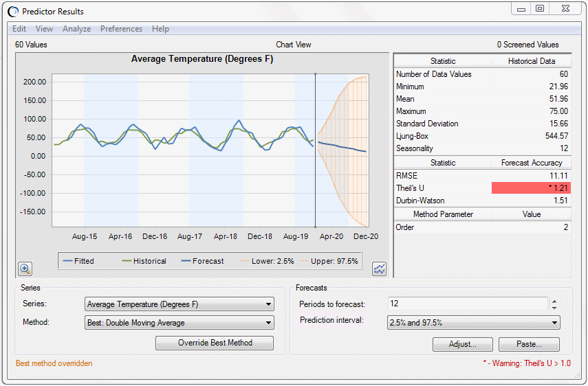The width and height of the screenshot is (588, 386).
Task: Click the Ljung-Box value 544.57
Action: [556, 136]
